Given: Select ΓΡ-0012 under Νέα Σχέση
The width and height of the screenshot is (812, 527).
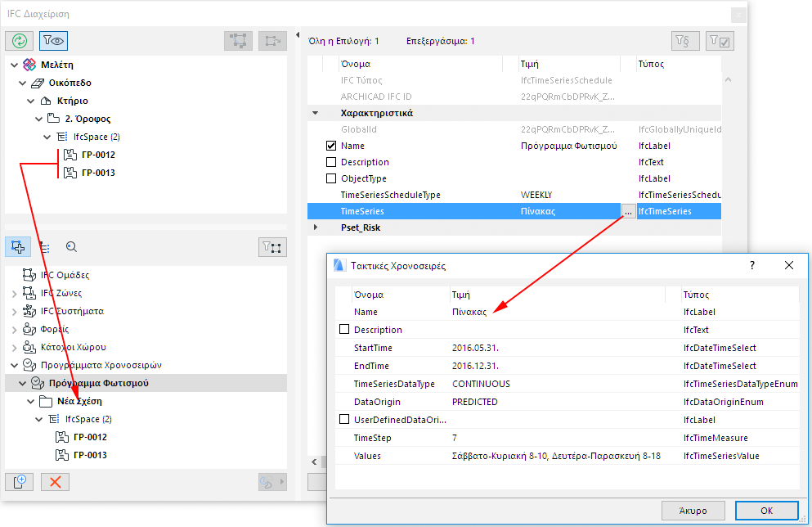Looking at the screenshot, I should 90,437.
